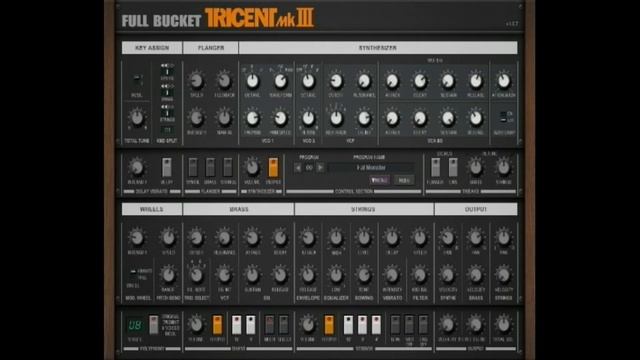Enable the Brass 8' rocker switch

click(x=250, y=325)
